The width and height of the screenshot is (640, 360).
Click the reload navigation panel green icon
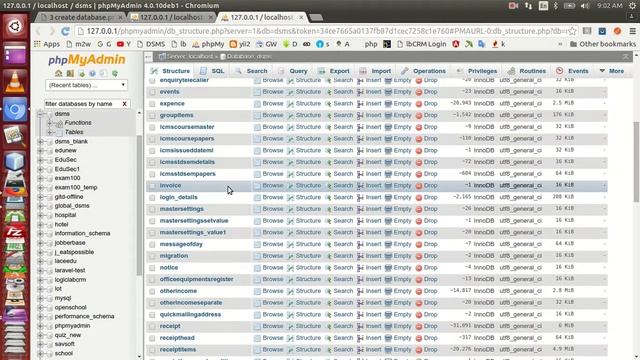[115, 73]
